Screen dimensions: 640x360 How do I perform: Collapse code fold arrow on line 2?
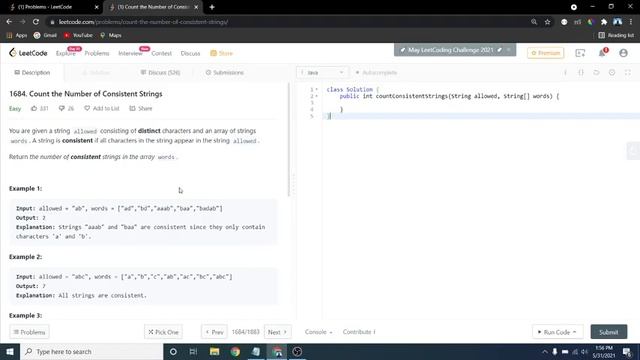316,96
